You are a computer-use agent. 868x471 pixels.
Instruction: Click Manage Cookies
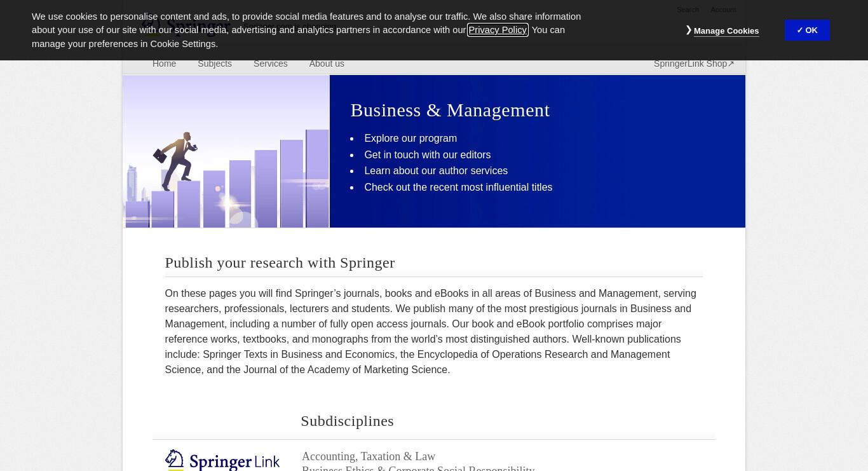click(726, 31)
